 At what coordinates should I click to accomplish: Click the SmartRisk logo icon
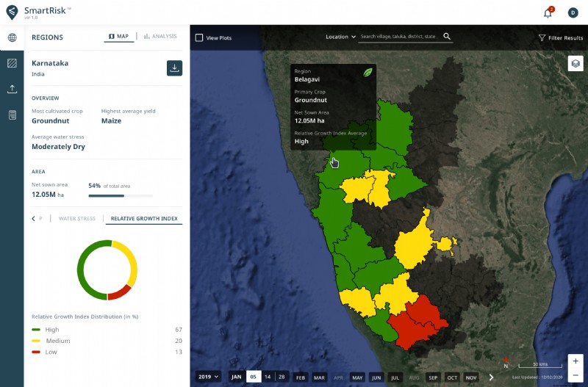click(x=12, y=12)
